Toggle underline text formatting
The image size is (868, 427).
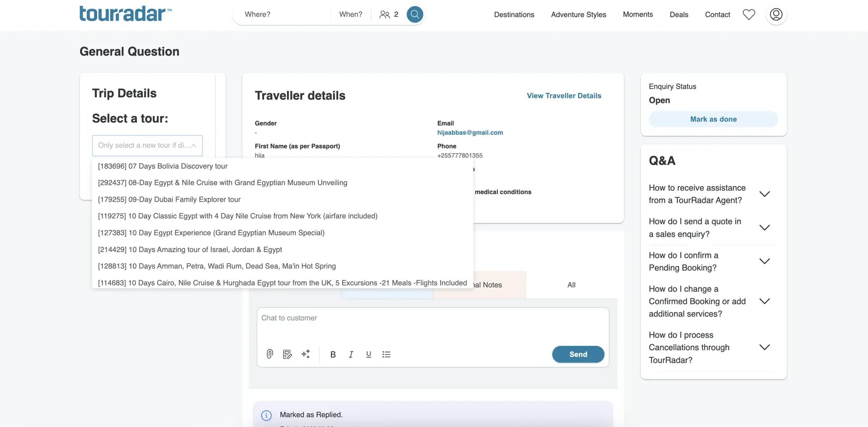(369, 355)
